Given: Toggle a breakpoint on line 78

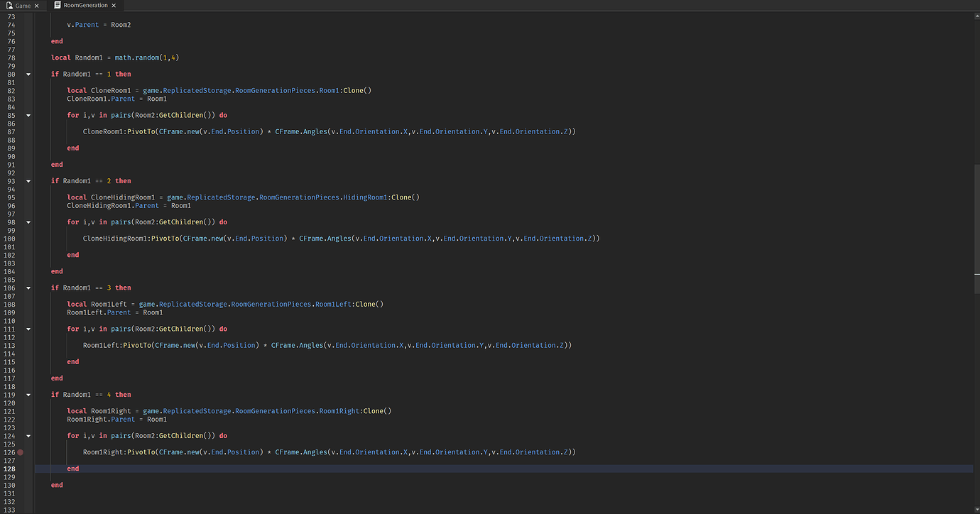Looking at the screenshot, I should click(x=20, y=57).
